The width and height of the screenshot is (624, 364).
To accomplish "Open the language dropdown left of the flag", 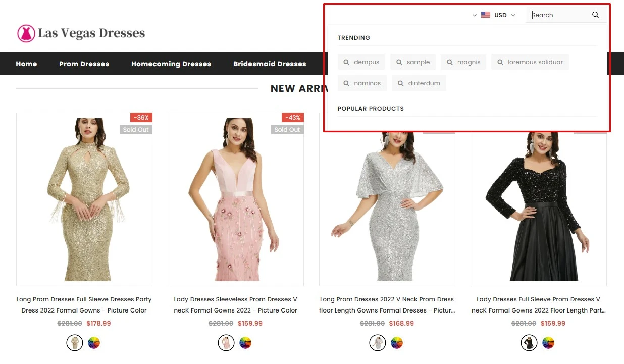I will click(x=474, y=15).
